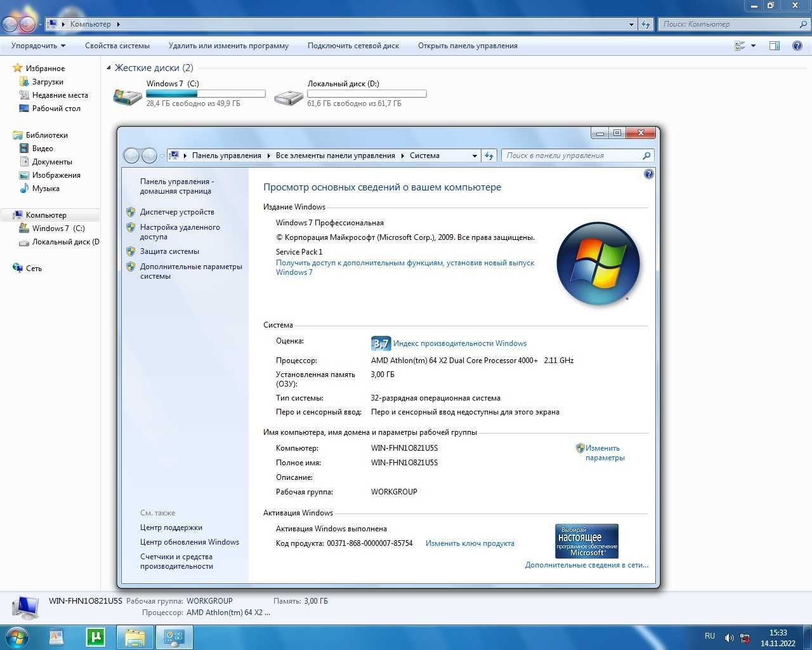Open Загрузки in the navigation pane
812x650 pixels.
tap(48, 81)
